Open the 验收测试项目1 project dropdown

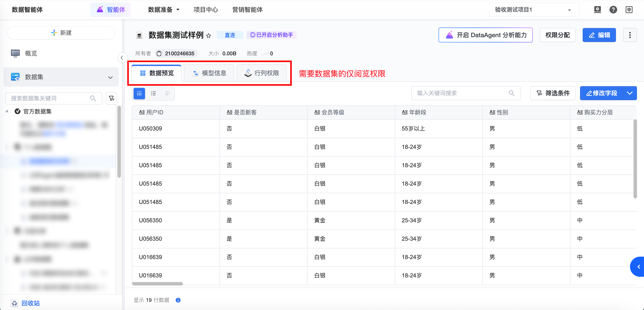point(534,10)
